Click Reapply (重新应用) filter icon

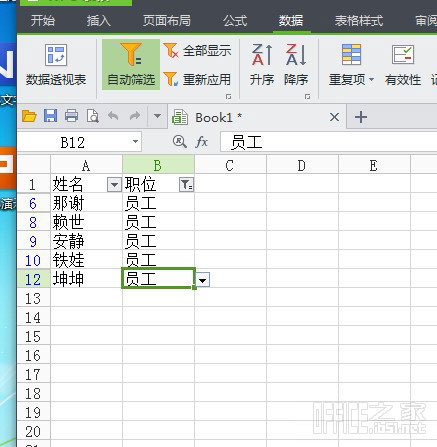tap(171, 79)
